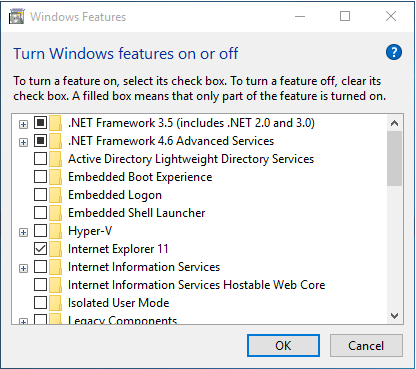The height and width of the screenshot is (369, 416).
Task: Enable IIS Hostable Web Core checkbox
Action: coord(40,284)
